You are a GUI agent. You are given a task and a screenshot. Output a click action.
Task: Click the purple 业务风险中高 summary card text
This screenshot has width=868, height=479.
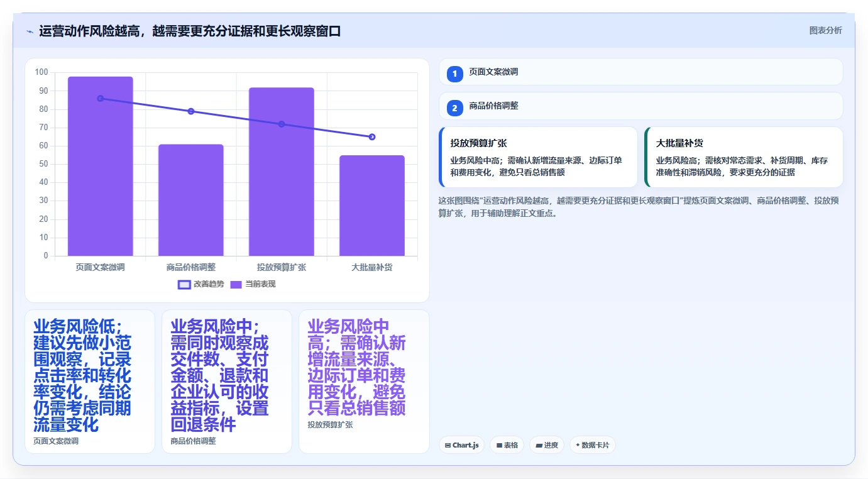(357, 367)
